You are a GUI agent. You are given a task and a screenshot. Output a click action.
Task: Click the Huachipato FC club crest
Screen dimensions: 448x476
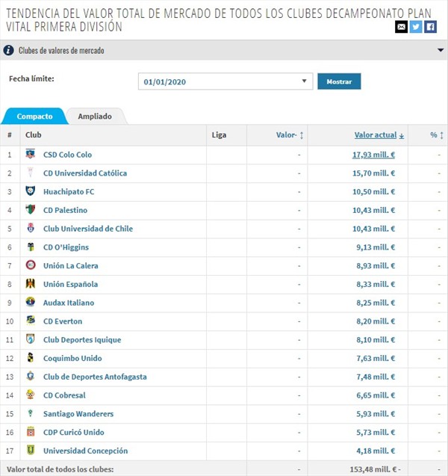pos(31,191)
